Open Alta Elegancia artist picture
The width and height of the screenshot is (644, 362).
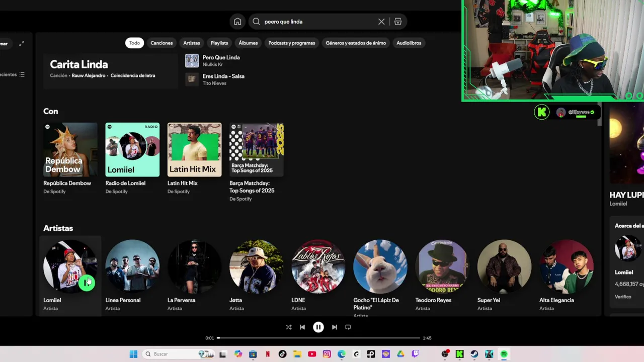click(x=567, y=266)
